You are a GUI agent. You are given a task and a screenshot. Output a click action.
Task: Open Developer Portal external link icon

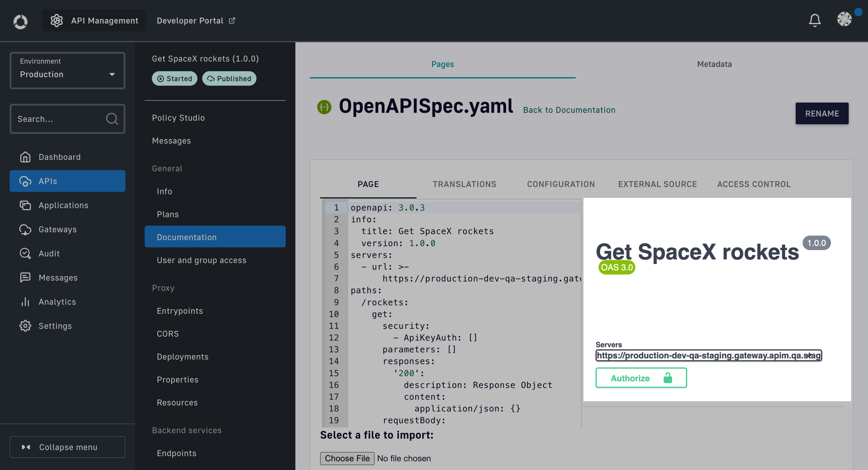(232, 21)
